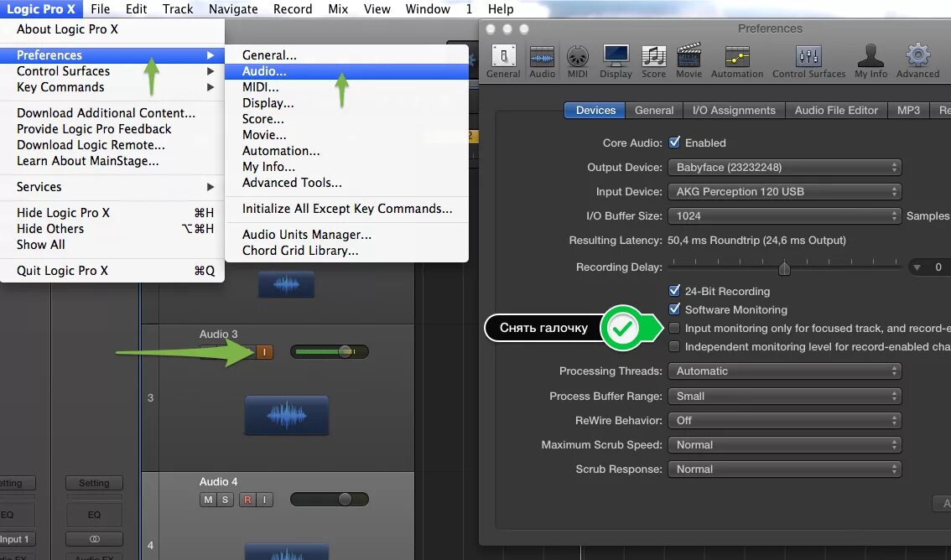Open Automation preferences icon
The height and width of the screenshot is (560, 951).
point(737,61)
